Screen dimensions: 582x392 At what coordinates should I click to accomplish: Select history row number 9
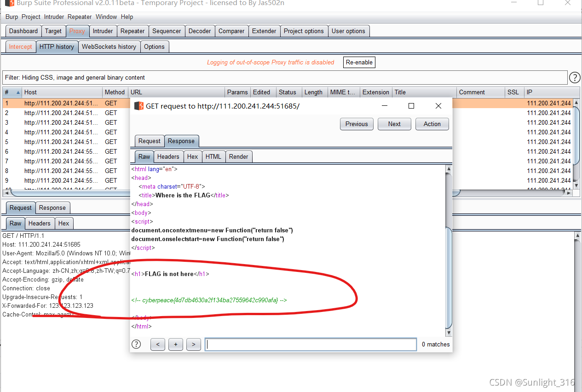pyautogui.click(x=287, y=180)
